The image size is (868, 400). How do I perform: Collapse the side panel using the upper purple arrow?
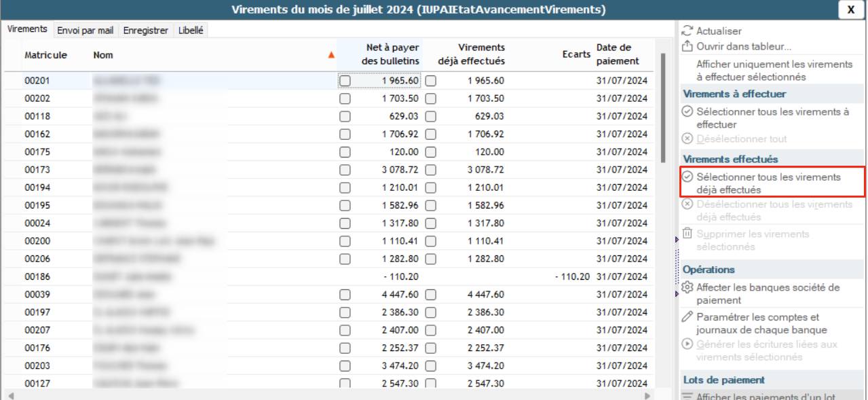click(676, 240)
